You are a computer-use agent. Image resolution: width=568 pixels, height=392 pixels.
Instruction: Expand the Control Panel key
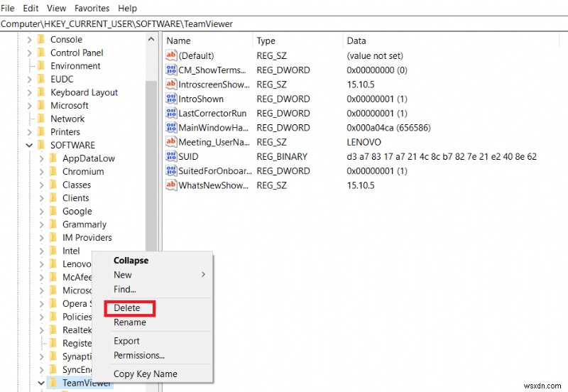(x=29, y=53)
